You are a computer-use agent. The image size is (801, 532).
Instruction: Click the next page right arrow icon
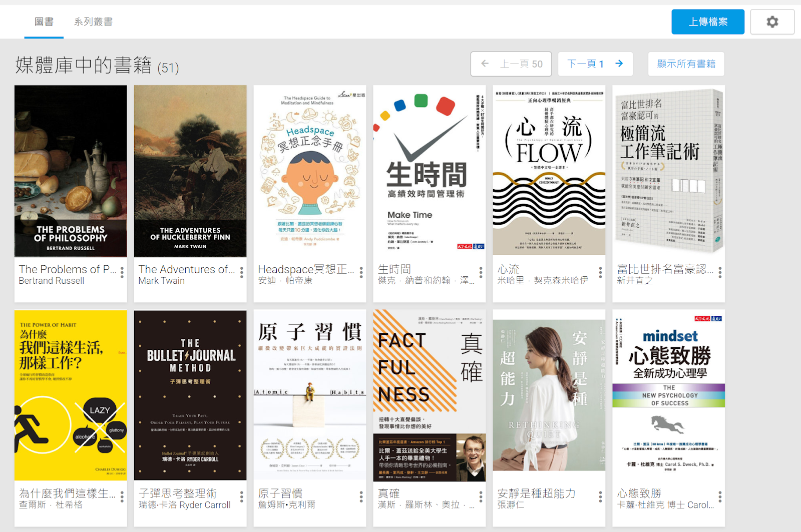tap(619, 64)
